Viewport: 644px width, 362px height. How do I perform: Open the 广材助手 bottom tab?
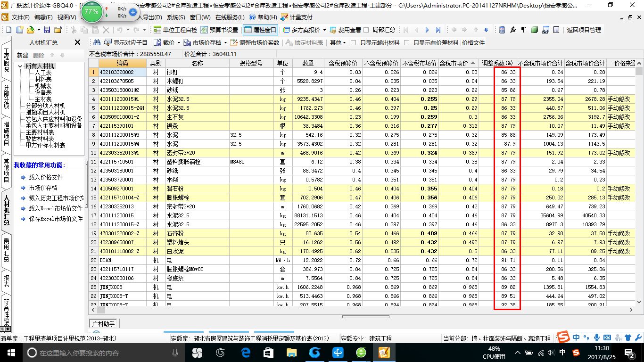click(104, 323)
